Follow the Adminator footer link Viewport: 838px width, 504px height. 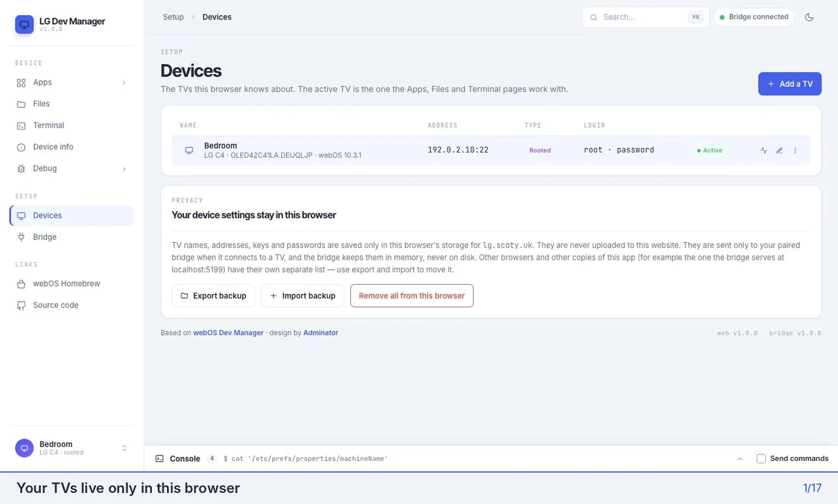(321, 333)
